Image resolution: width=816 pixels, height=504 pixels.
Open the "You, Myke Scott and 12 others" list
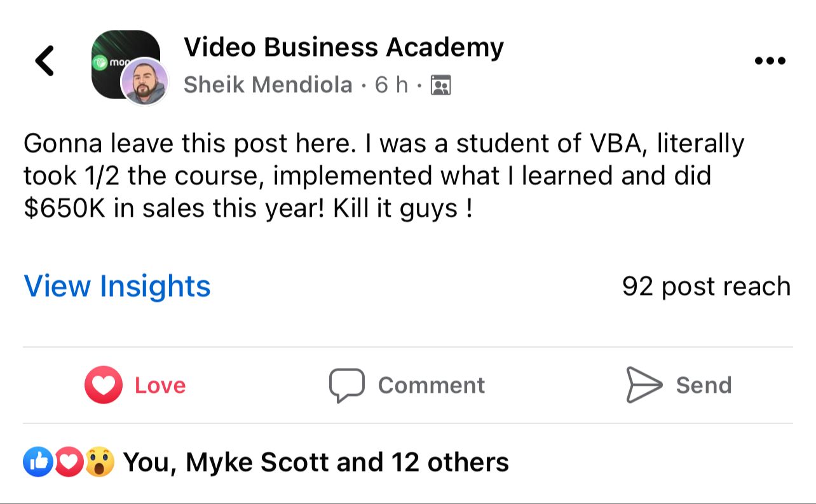(x=316, y=462)
